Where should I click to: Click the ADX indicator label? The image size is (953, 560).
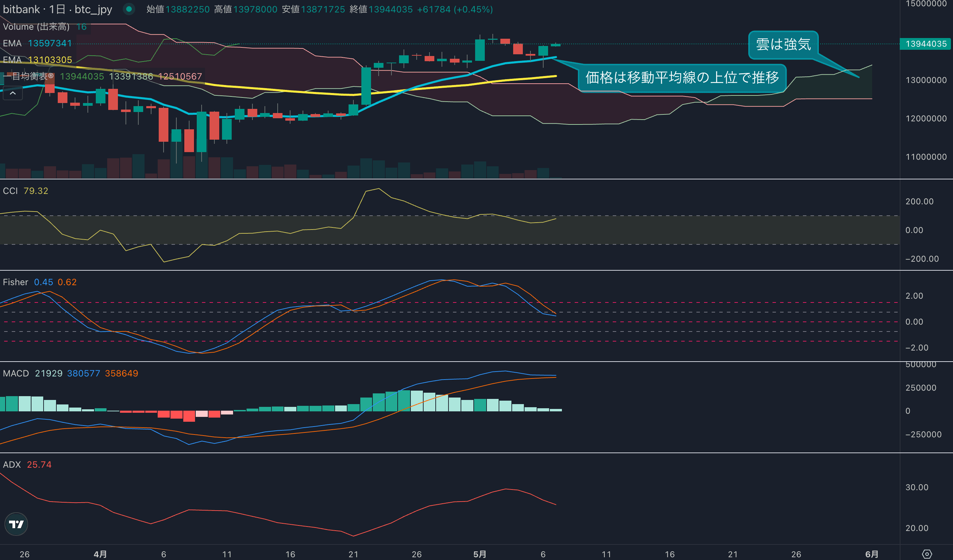click(x=12, y=464)
